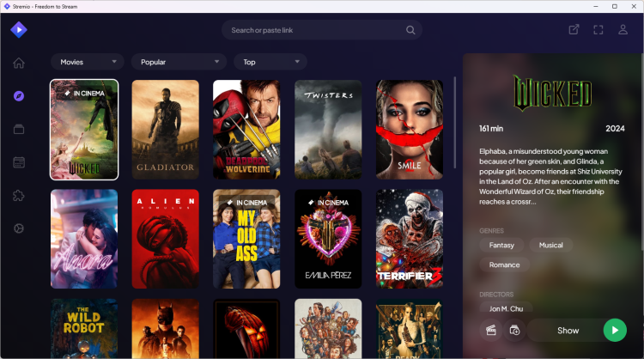The height and width of the screenshot is (359, 644).
Task: Open the Popular catalog dropdown
Action: 179,62
